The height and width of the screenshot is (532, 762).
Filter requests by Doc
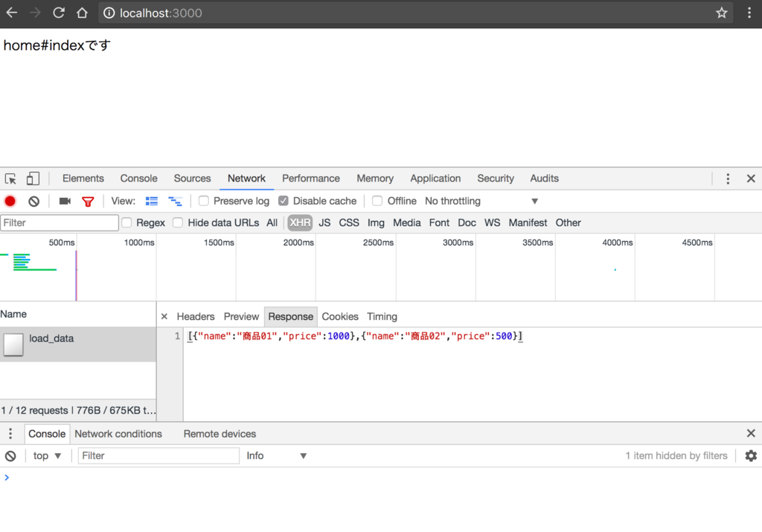click(467, 222)
